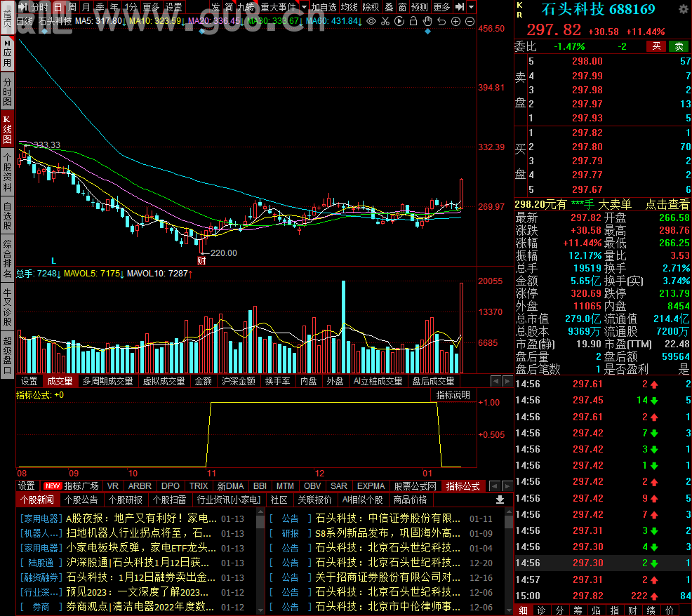692x616 pixels.
Task: Click the blue diamond marker above the latest candles
Action: (x=427, y=32)
